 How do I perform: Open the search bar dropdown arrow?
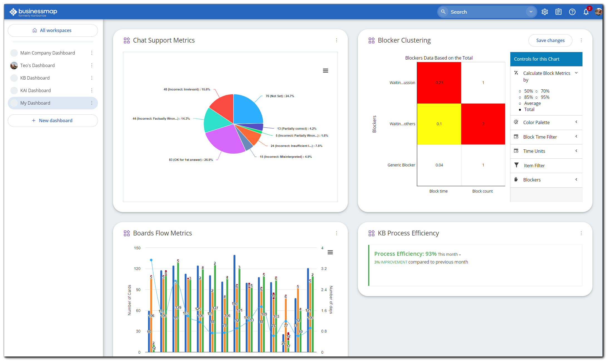pyautogui.click(x=531, y=12)
